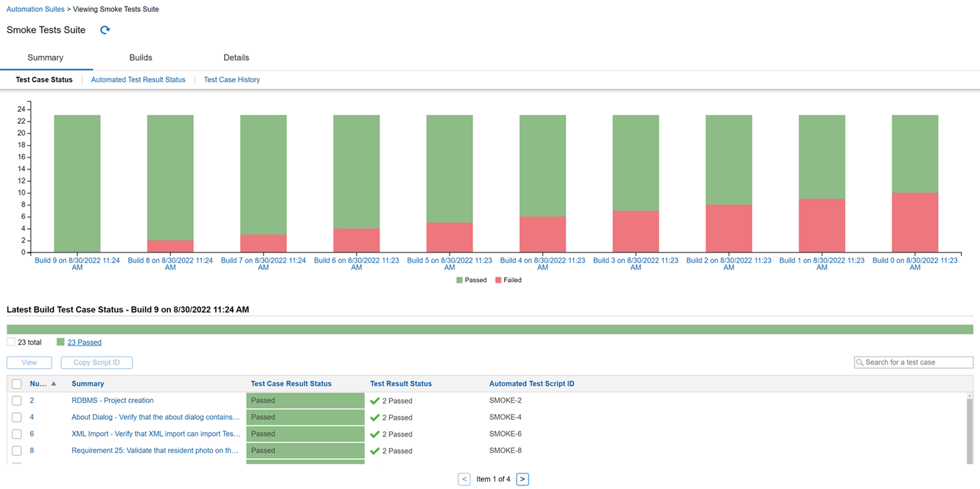The height and width of the screenshot is (489, 980).
Task: Go to the previous page of items
Action: pyautogui.click(x=464, y=479)
